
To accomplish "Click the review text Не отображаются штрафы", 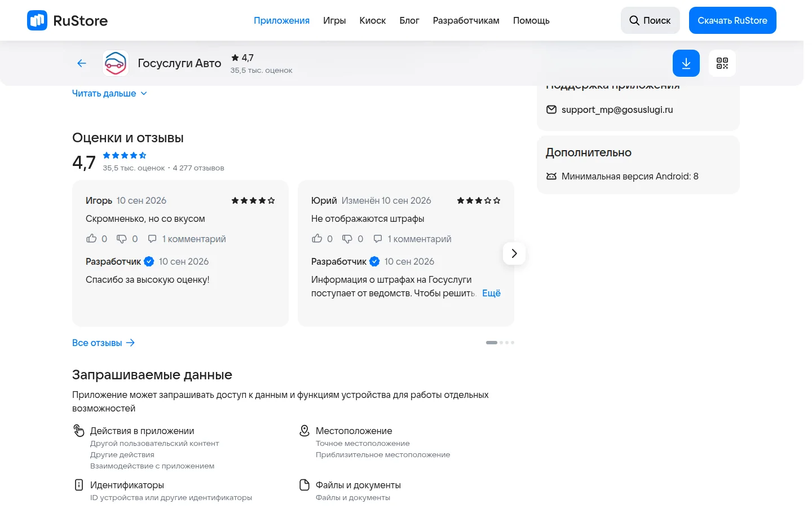I will [368, 218].
